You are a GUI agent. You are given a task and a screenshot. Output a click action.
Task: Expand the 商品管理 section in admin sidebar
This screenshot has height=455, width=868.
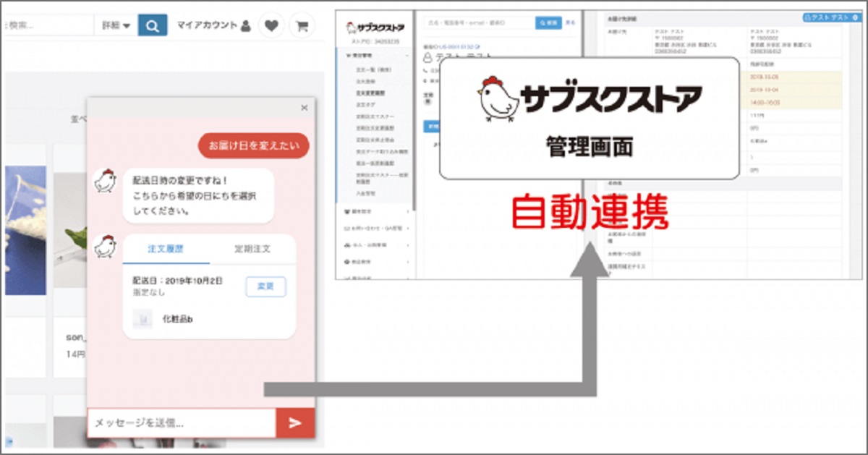coord(375,262)
